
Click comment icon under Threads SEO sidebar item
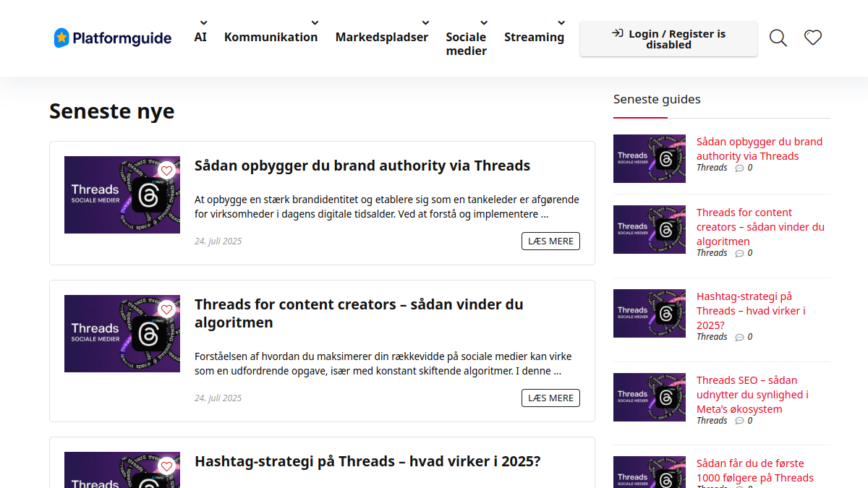pyautogui.click(x=739, y=421)
